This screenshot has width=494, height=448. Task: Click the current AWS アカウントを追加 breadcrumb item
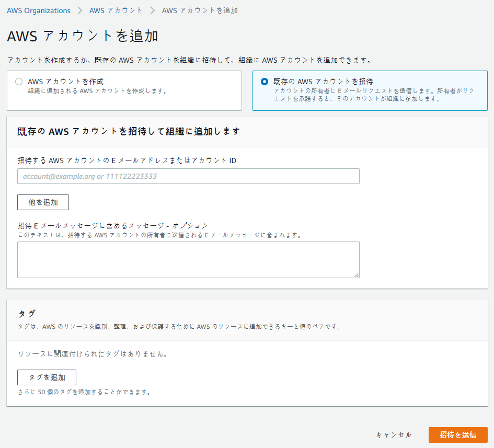(x=200, y=10)
